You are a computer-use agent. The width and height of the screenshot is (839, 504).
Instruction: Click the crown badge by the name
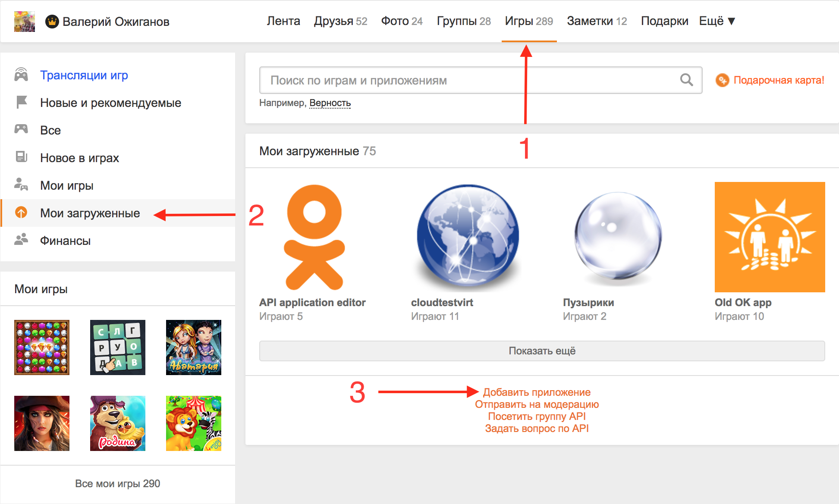(52, 22)
